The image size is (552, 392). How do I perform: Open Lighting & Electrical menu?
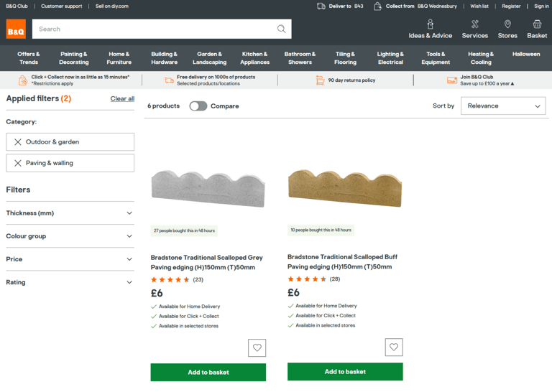click(390, 58)
